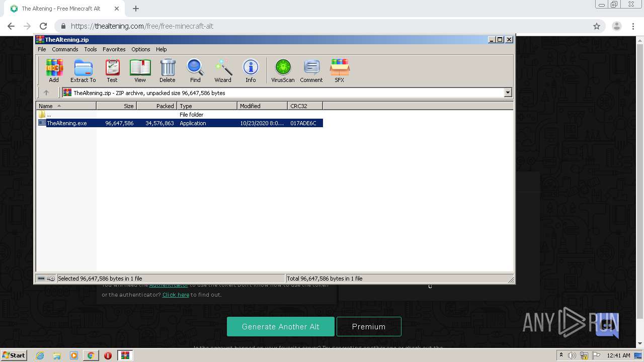Screen dimensions: 644x362
Task: Show archive Info
Action: (251, 70)
